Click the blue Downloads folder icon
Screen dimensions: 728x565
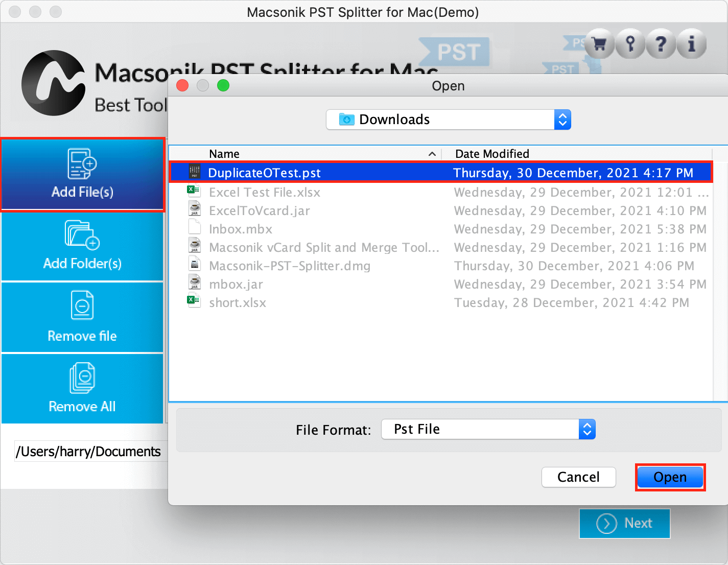coord(346,119)
